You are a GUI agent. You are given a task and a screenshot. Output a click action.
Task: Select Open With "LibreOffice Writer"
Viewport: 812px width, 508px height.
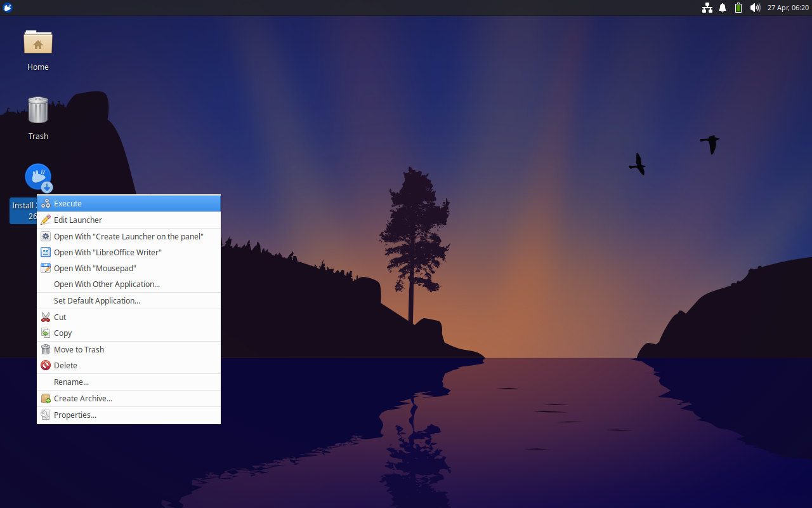tap(129, 252)
